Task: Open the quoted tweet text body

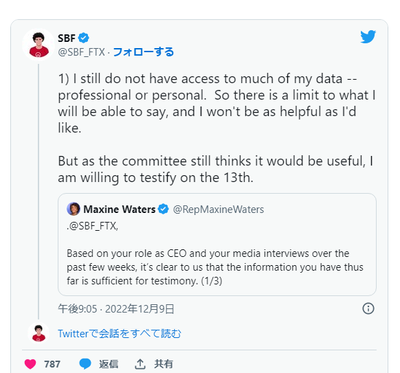Action: pos(215,267)
